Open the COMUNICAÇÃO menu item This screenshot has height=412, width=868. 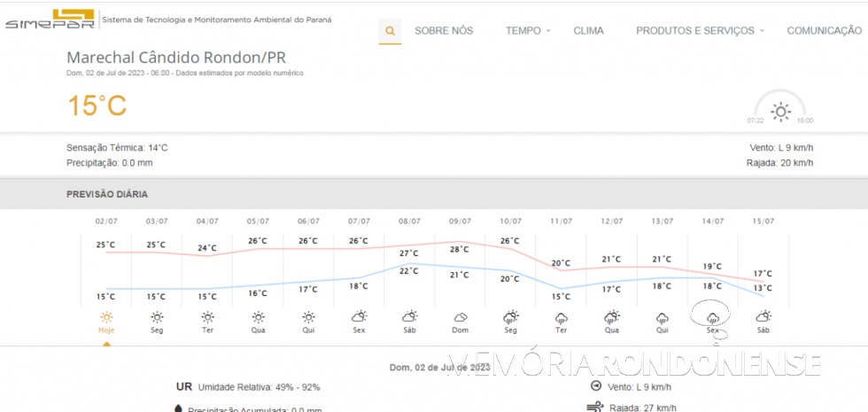824,31
